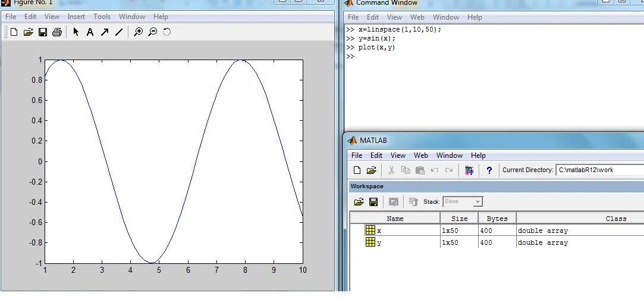Click New Figure icon in Figure toolbar
Image resolution: width=644 pixels, height=299 pixels.
14,32
